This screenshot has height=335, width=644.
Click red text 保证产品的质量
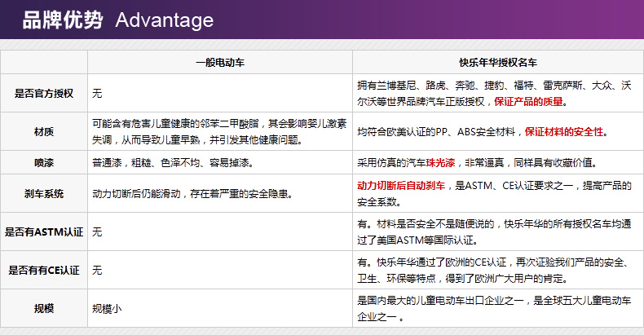point(529,102)
